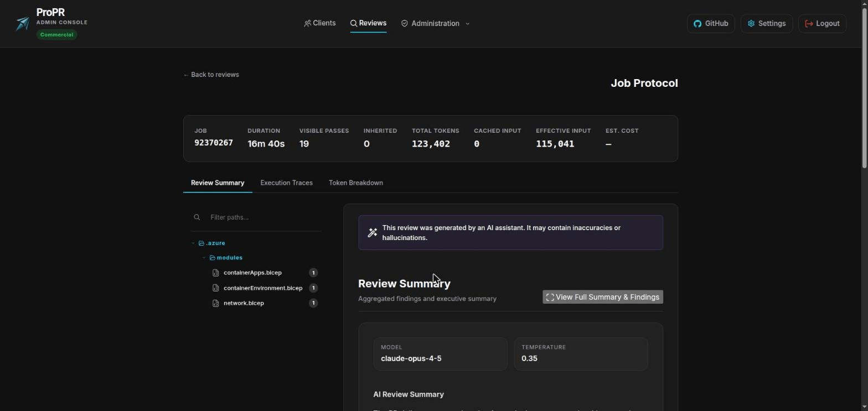Click the ProPR paper plane logo
Viewport: 868px width, 411px height.
pyautogui.click(x=23, y=23)
